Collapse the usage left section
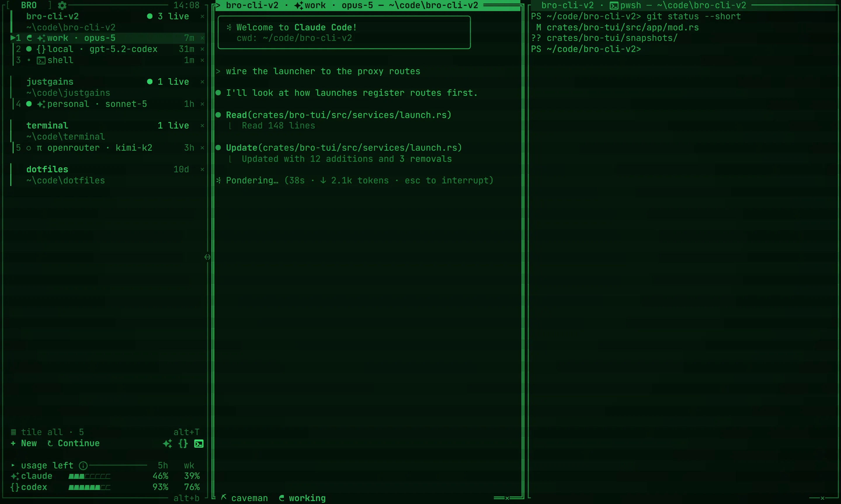The width and height of the screenshot is (841, 504). [x=13, y=465]
